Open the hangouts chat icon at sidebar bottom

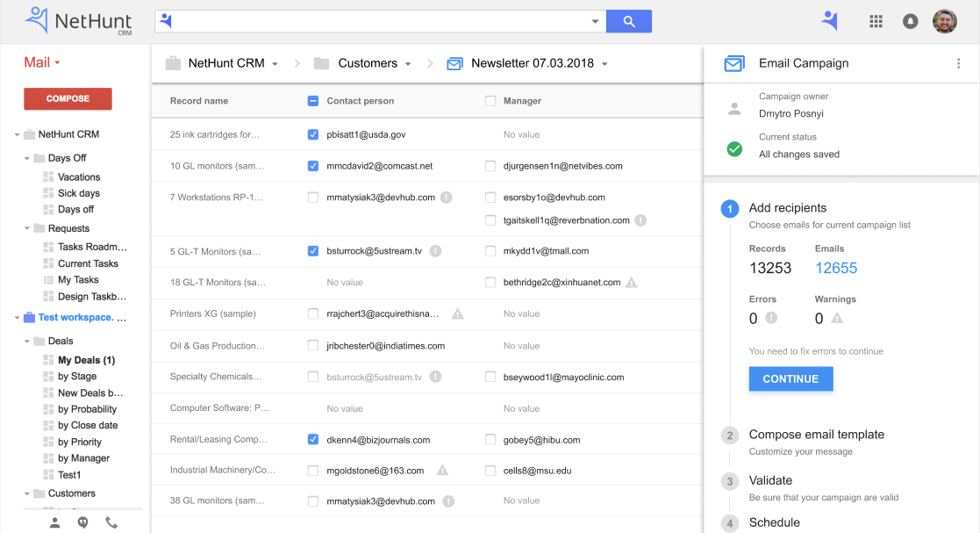pyautogui.click(x=83, y=522)
